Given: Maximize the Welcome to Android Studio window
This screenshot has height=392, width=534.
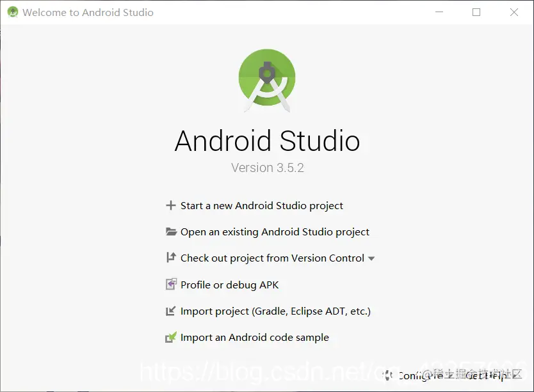Looking at the screenshot, I should (476, 12).
